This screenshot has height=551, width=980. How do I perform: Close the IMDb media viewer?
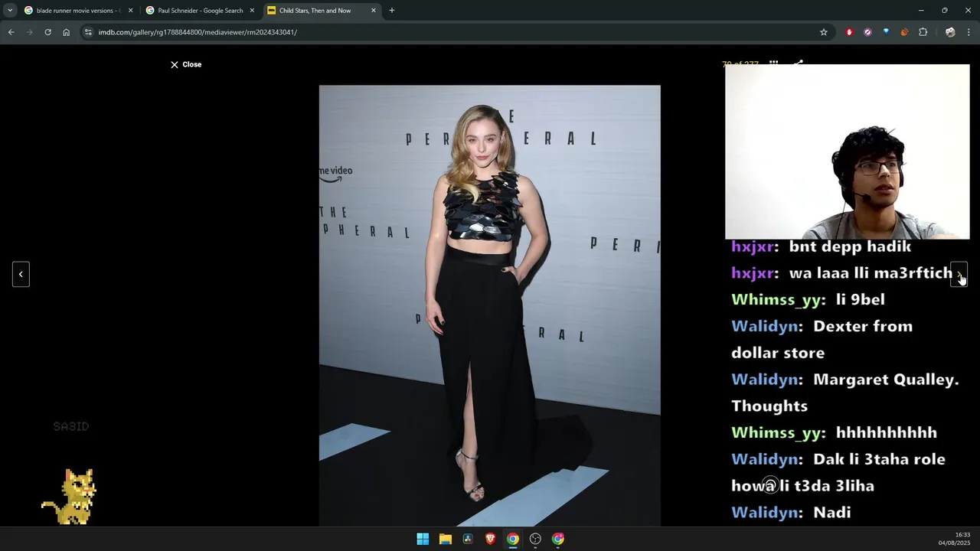tap(186, 64)
